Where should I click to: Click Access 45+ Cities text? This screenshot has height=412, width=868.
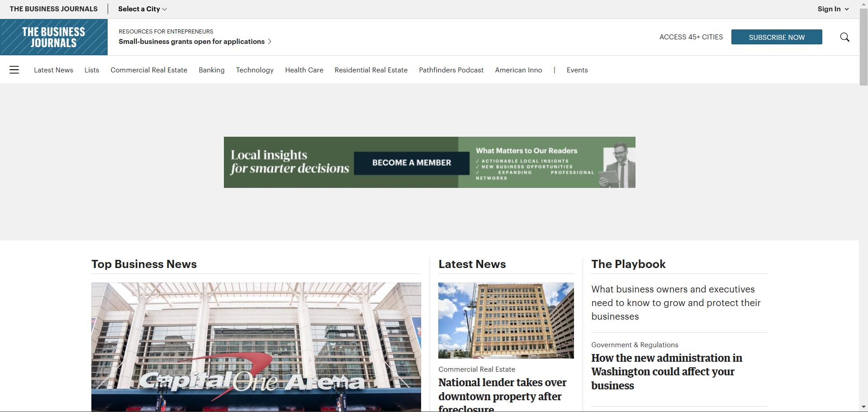pyautogui.click(x=691, y=37)
